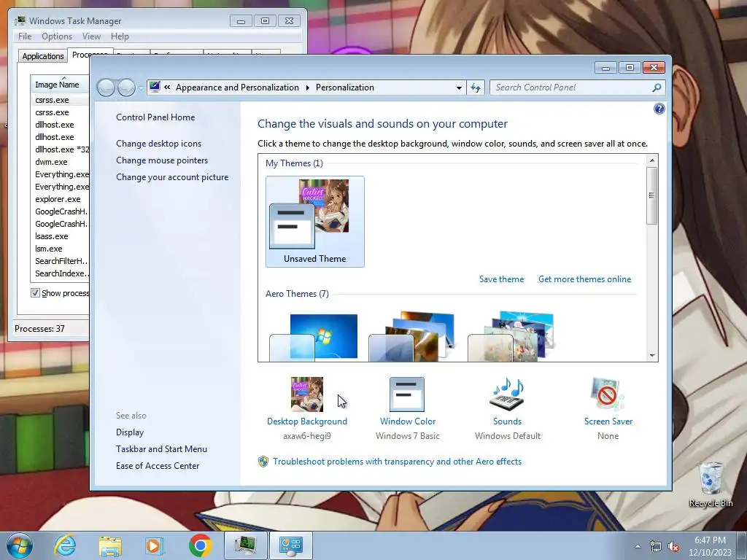Show hidden icons arrow in system tray
The width and height of the screenshot is (747, 560).
coord(638,547)
